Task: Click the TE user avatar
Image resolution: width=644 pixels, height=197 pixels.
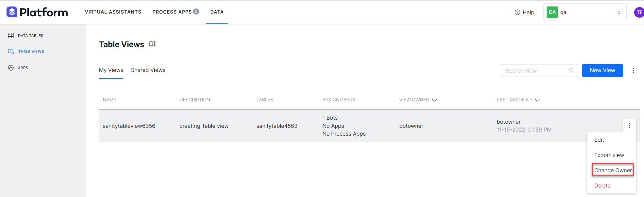Action: coord(639,12)
